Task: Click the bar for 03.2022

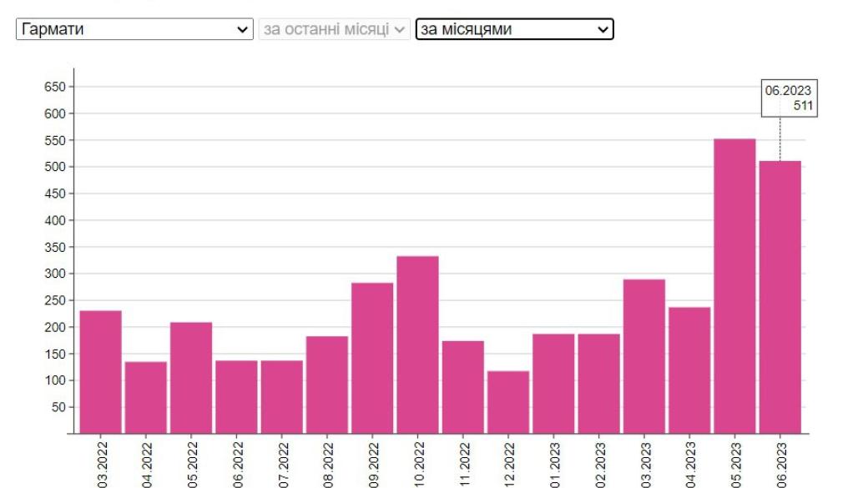Action: [x=101, y=372]
